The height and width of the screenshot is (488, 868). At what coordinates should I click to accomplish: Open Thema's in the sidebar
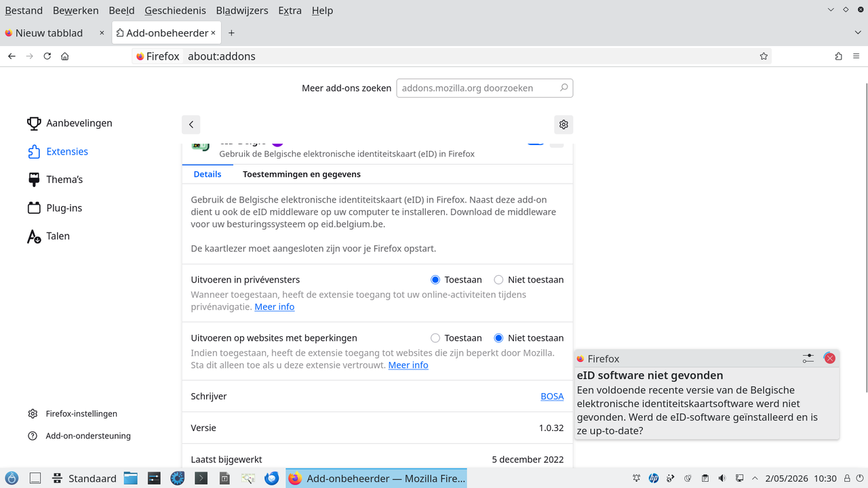pyautogui.click(x=55, y=180)
